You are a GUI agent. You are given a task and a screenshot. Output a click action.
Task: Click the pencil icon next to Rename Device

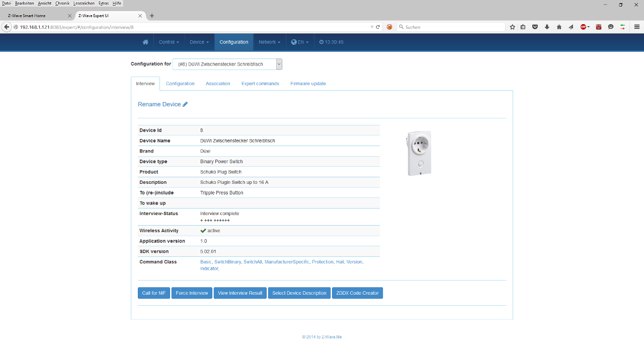click(x=185, y=104)
